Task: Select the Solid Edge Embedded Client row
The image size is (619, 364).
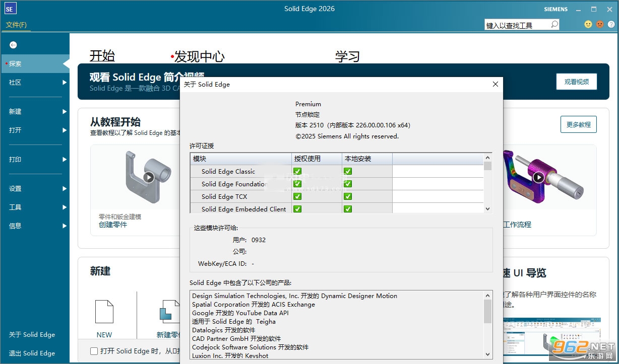Action: (337, 209)
